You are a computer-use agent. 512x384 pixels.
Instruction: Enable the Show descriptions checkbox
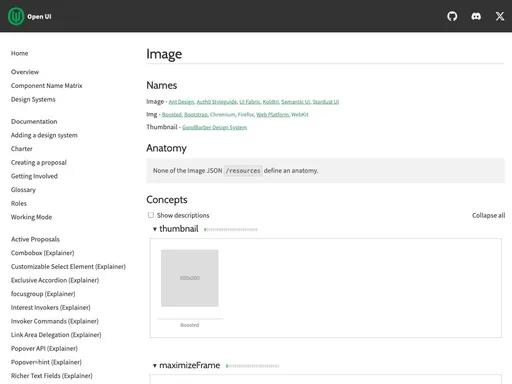tap(151, 215)
